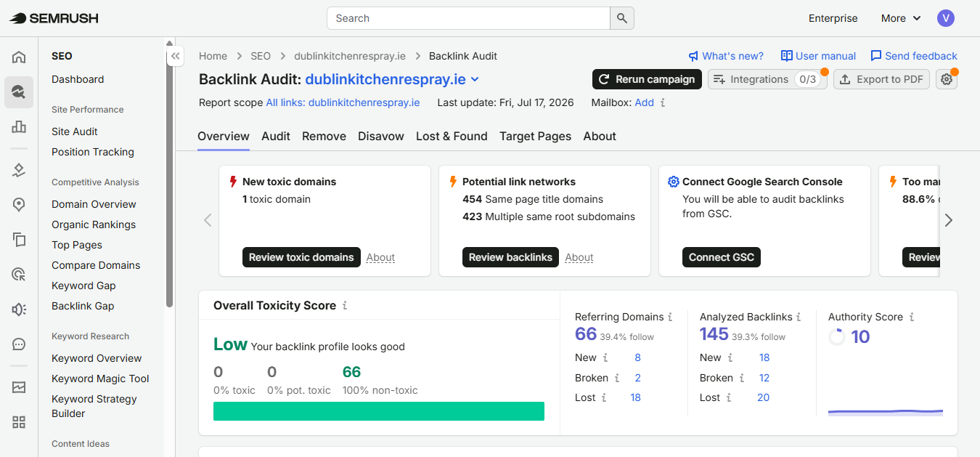Open the user avatar V menu

coord(946,18)
